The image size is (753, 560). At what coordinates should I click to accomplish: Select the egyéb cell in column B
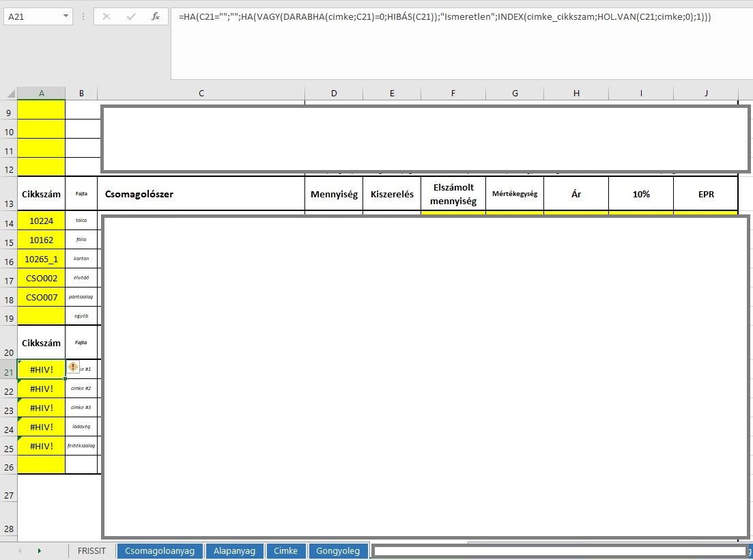pos(81,316)
